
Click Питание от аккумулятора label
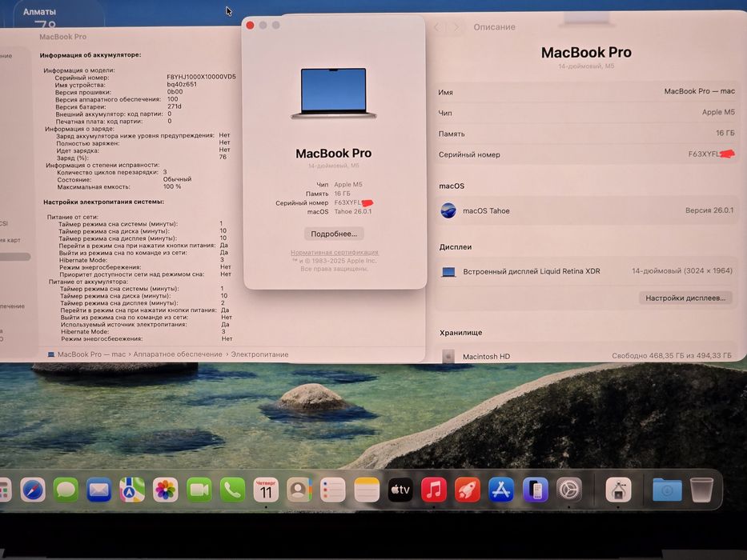[x=88, y=282]
